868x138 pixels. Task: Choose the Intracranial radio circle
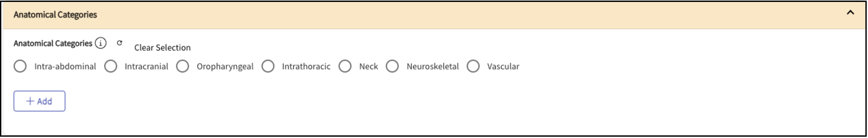(x=110, y=66)
